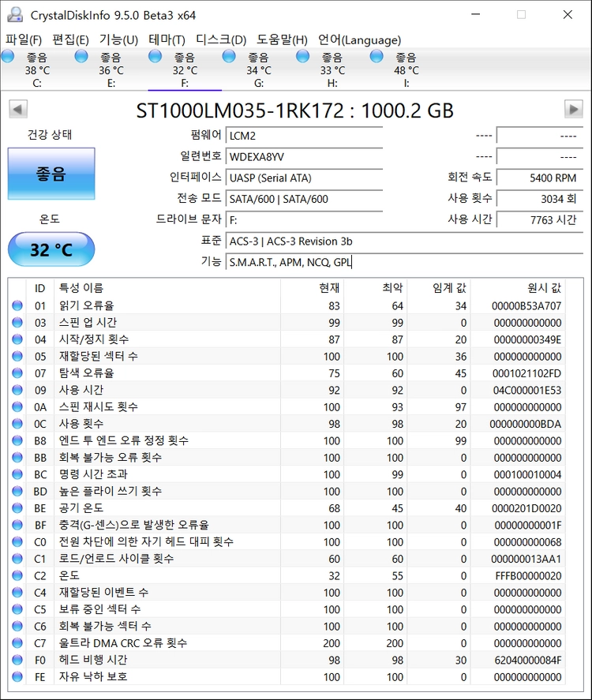Click the 좋음 health status button
The image size is (592, 700).
(x=51, y=174)
